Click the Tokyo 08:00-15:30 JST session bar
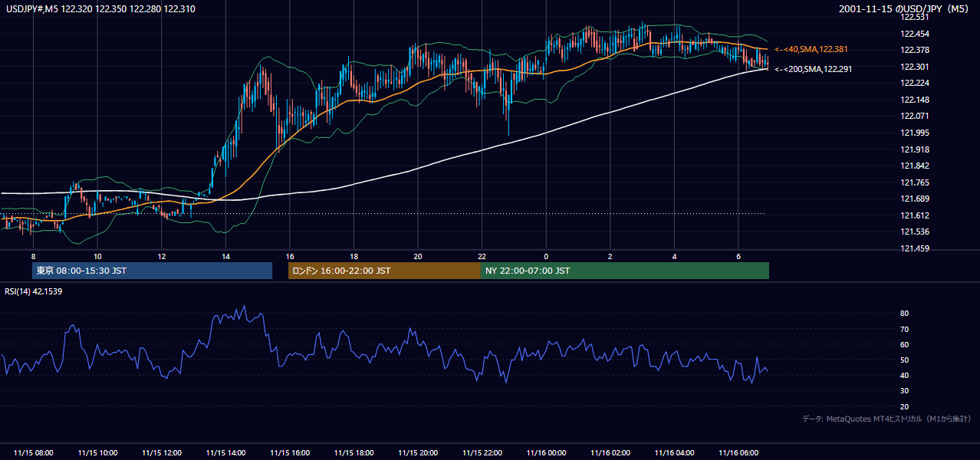980x460 pixels. click(x=152, y=271)
